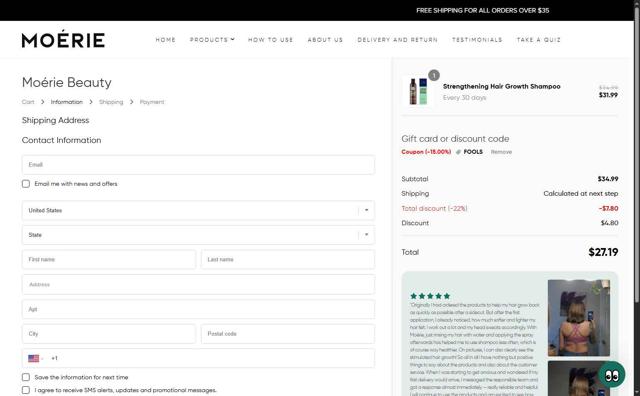Click the shampoo product thumbnail

point(418,91)
